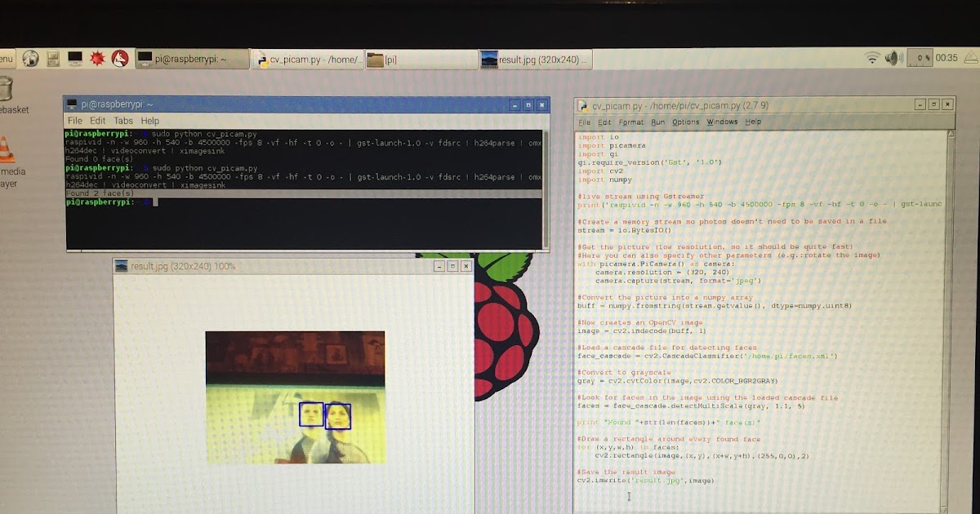Open the Options menu in the editor
Viewport: 980px width, 514px height.
685,122
